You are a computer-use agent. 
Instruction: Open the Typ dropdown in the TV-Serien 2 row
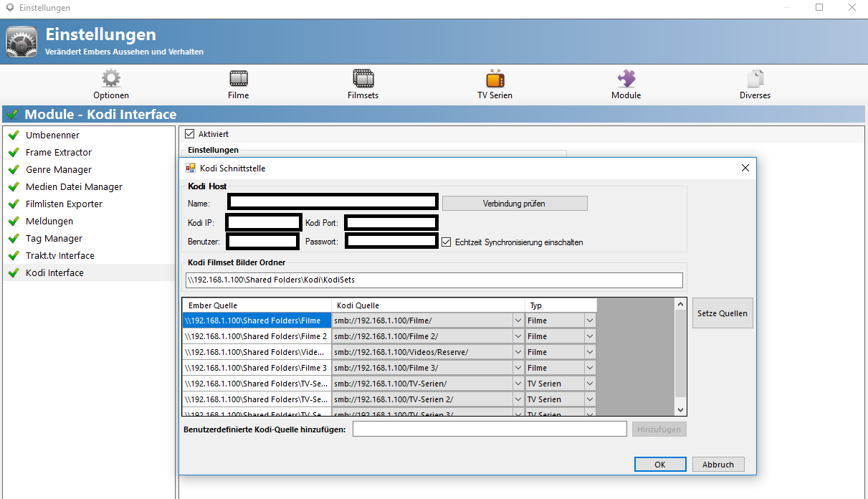click(x=590, y=399)
